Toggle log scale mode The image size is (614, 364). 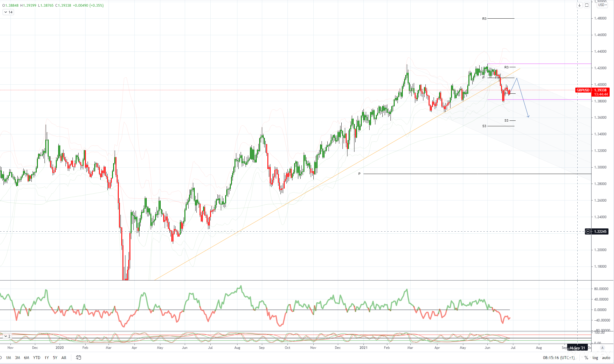pyautogui.click(x=595, y=358)
